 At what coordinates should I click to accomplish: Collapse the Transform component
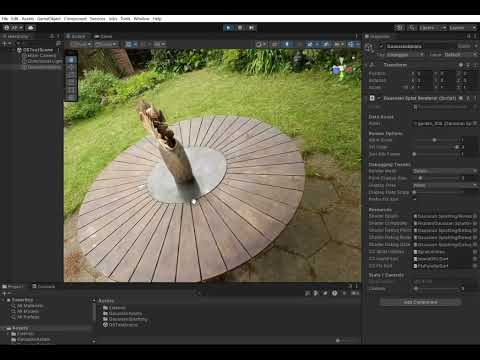(395, 65)
